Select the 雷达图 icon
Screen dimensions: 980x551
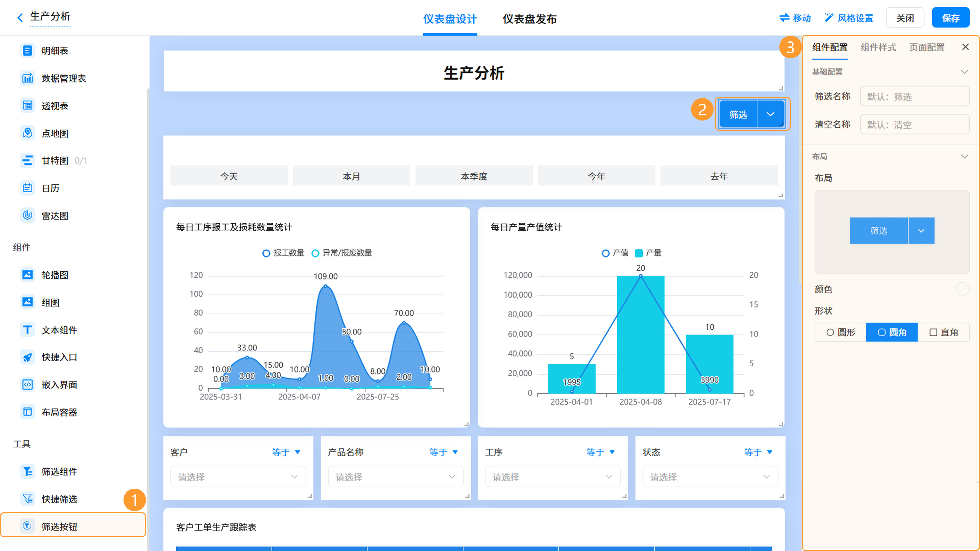[x=27, y=215]
